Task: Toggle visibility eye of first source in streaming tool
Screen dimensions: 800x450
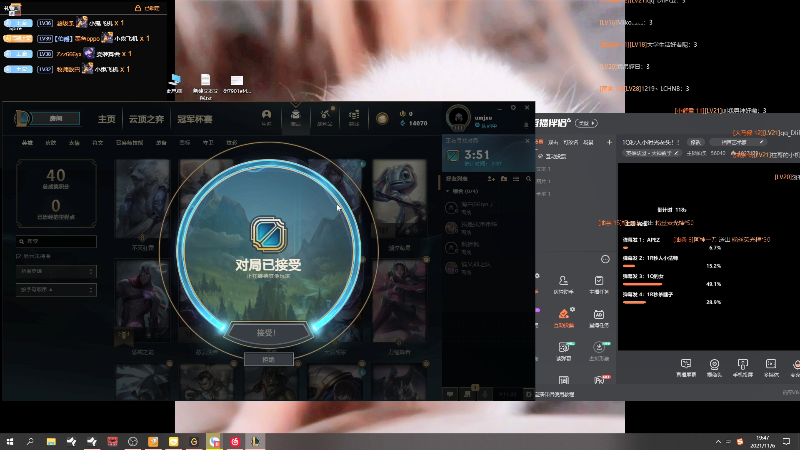Action: click(x=540, y=156)
